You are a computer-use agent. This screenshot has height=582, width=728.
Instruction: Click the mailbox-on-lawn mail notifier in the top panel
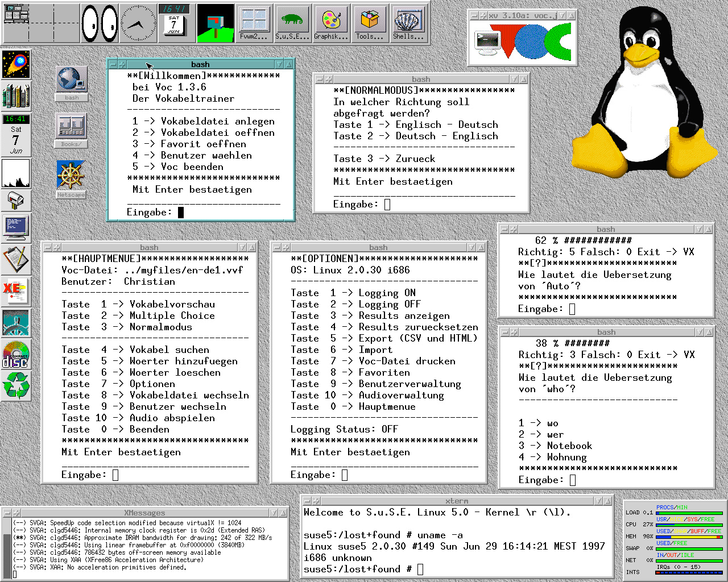coord(216,23)
